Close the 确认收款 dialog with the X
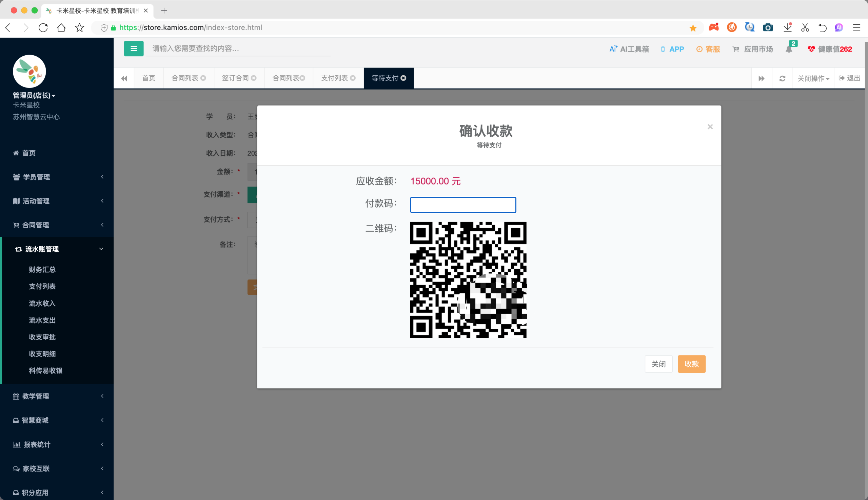 tap(710, 127)
